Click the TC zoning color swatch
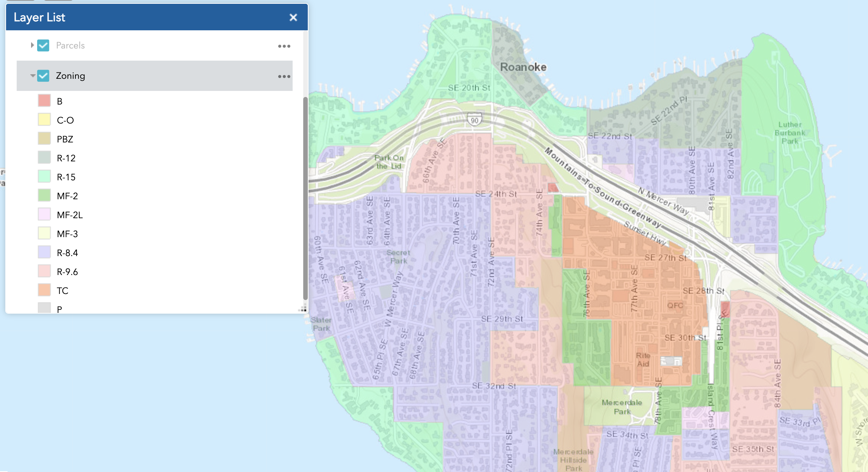This screenshot has height=472, width=868. point(44,290)
